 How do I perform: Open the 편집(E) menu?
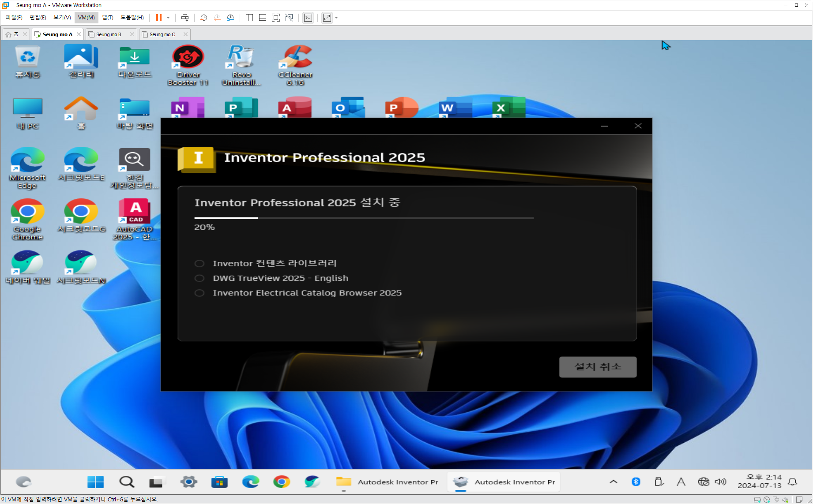coord(38,18)
